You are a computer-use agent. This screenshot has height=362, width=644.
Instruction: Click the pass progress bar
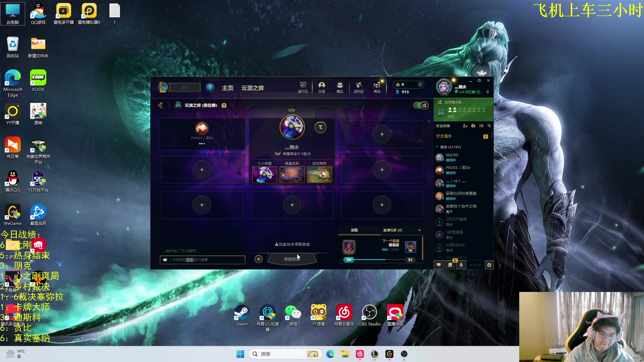[x=379, y=260]
